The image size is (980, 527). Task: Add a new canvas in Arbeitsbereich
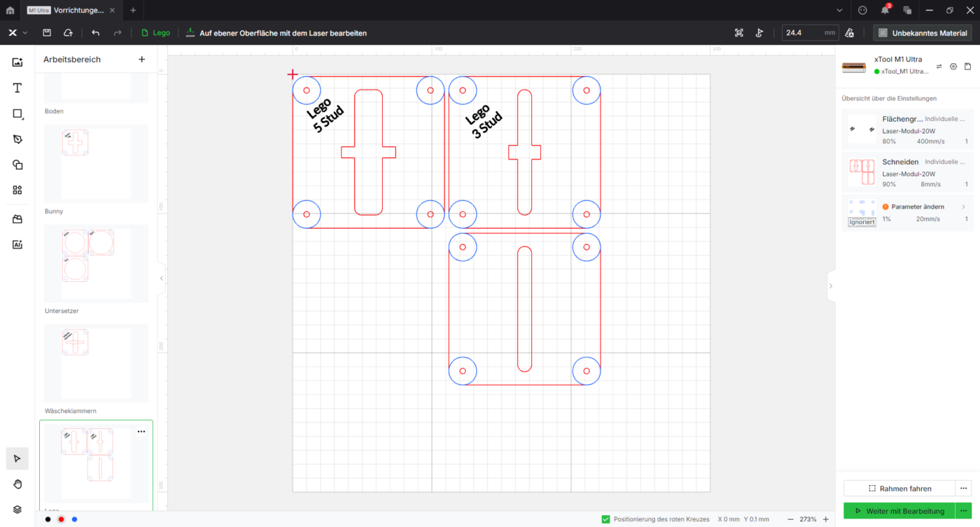[x=141, y=59]
